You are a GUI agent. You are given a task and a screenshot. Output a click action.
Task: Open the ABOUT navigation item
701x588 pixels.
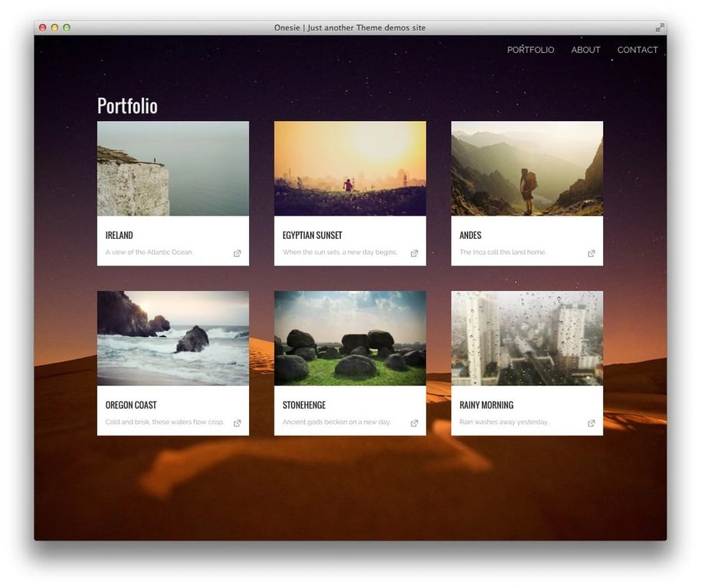click(x=585, y=49)
